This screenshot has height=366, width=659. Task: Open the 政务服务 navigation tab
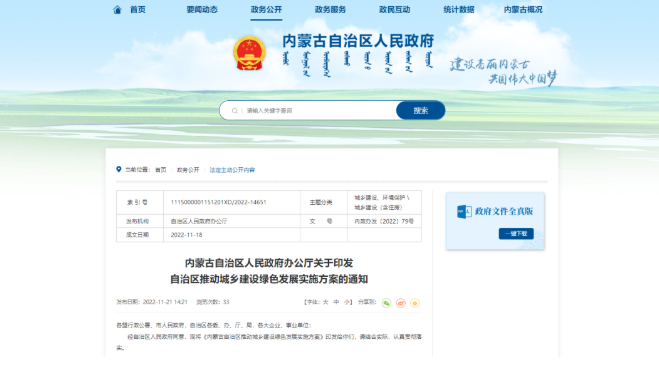pyautogui.click(x=330, y=10)
